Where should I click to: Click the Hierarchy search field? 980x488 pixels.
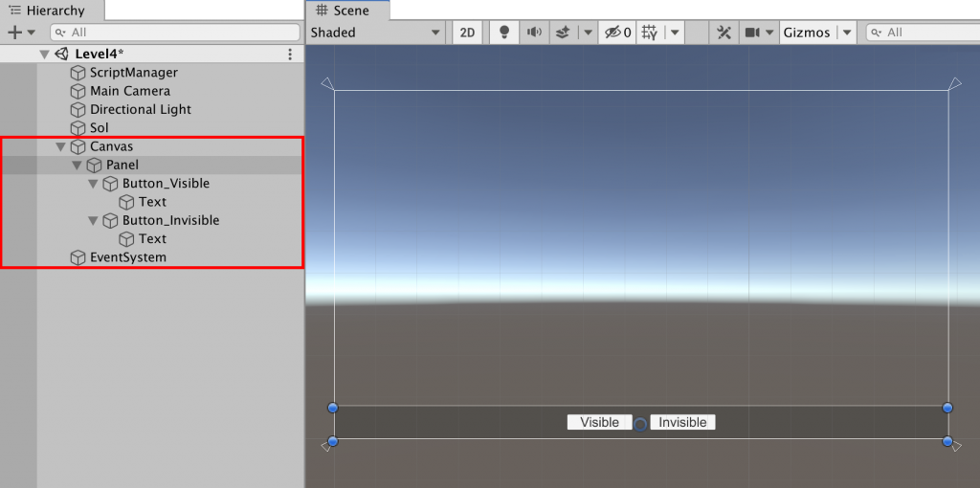[172, 33]
